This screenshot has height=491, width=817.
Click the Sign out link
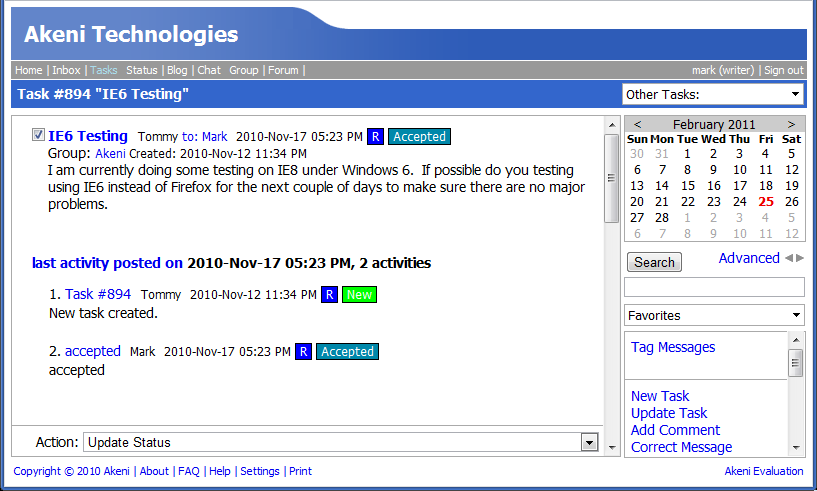click(x=783, y=70)
